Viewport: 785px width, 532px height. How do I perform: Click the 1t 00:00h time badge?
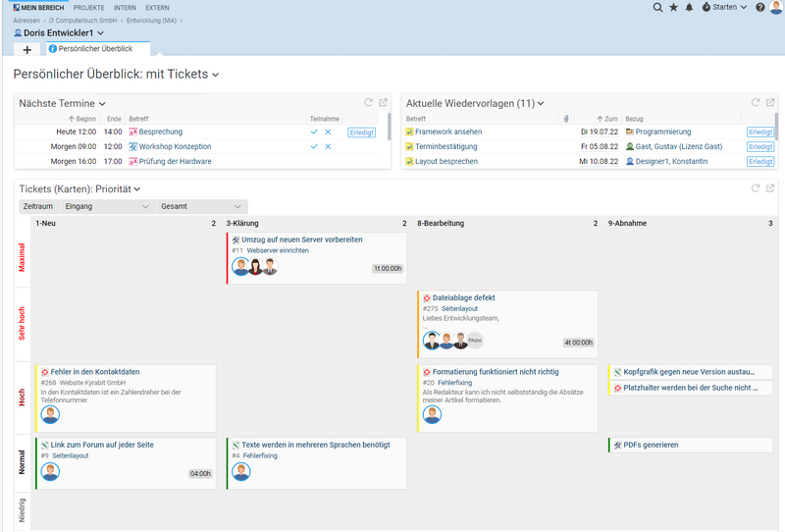click(x=388, y=269)
